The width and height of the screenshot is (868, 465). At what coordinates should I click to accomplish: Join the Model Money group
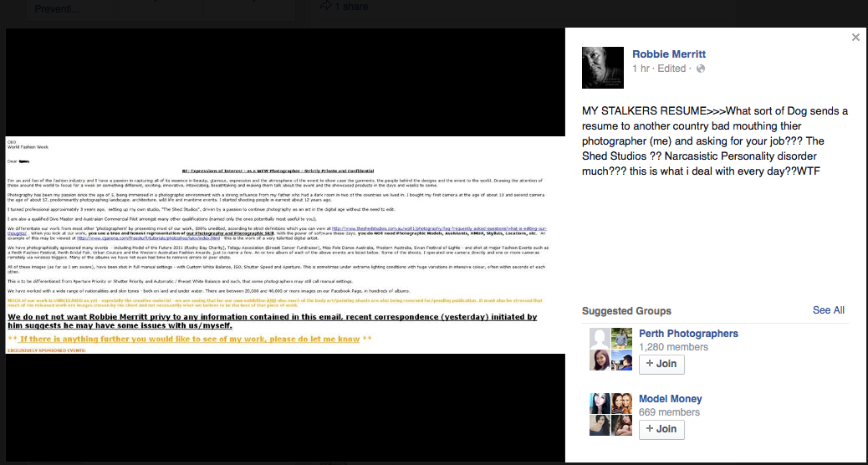point(661,429)
